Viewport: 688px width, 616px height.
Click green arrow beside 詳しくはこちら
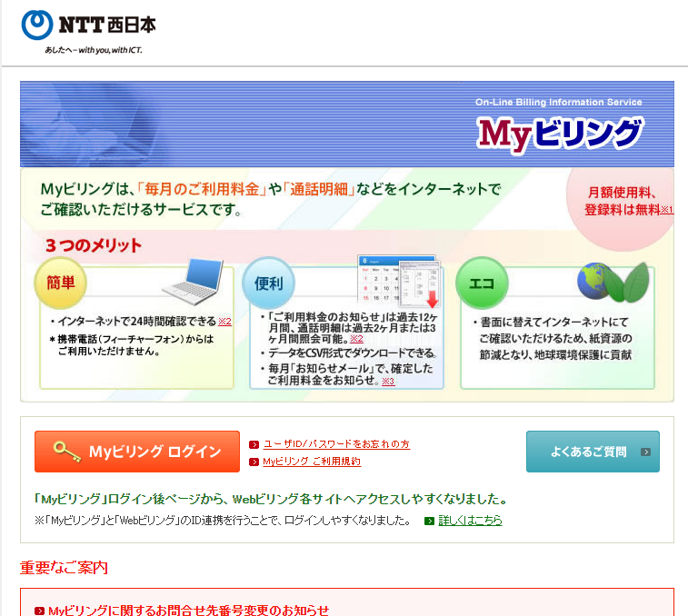[x=429, y=521]
